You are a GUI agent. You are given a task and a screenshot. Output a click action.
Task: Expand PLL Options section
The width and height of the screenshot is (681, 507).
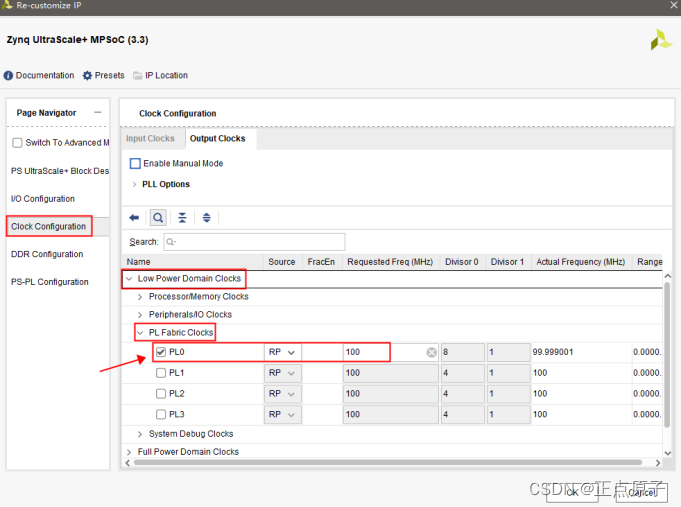(134, 185)
